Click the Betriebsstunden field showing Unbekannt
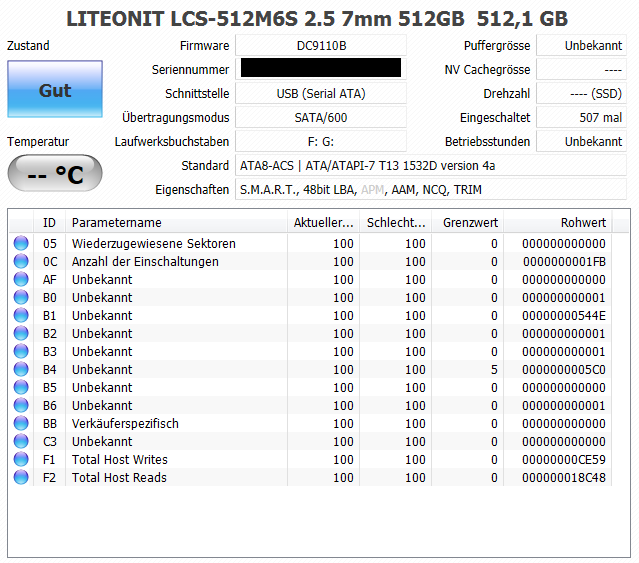This screenshot has width=639, height=563. coord(581,141)
